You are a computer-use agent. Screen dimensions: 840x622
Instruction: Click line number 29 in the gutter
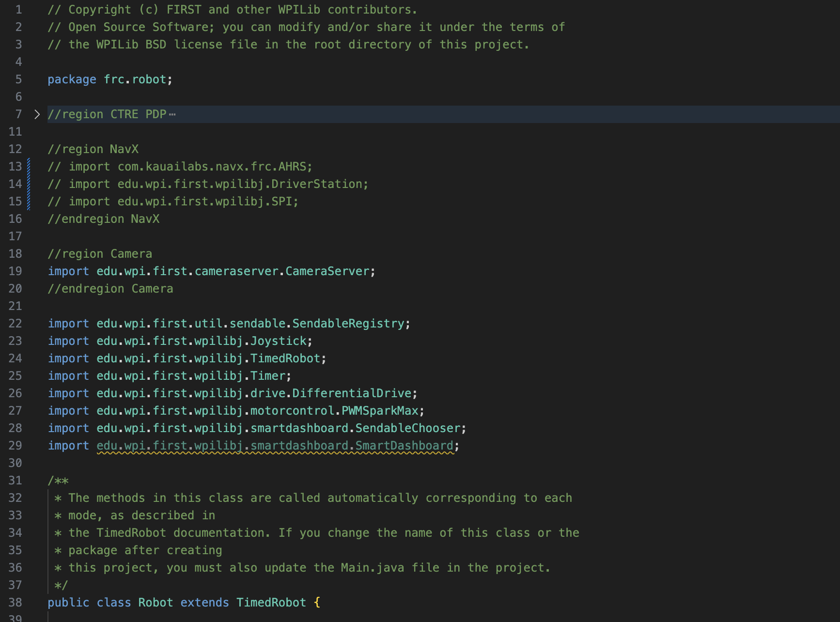tap(15, 445)
